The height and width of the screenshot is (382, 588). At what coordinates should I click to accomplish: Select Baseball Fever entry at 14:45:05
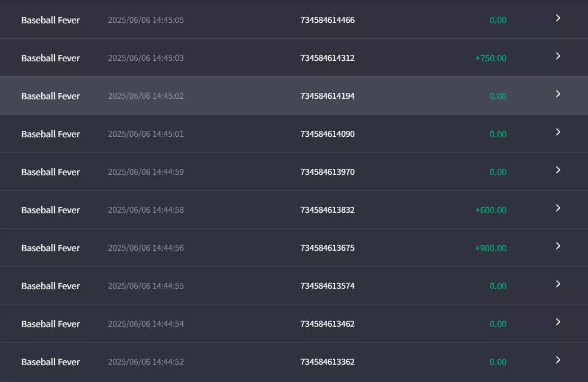click(x=294, y=19)
